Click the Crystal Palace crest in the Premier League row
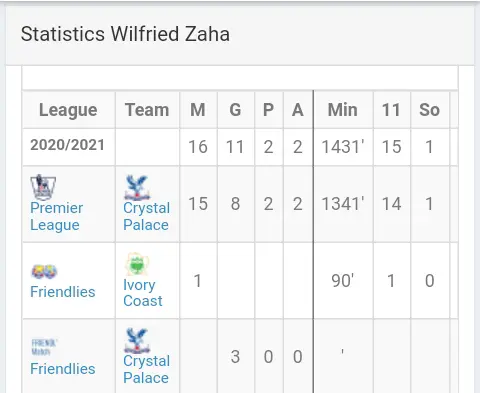The height and width of the screenshot is (393, 480). tap(137, 188)
